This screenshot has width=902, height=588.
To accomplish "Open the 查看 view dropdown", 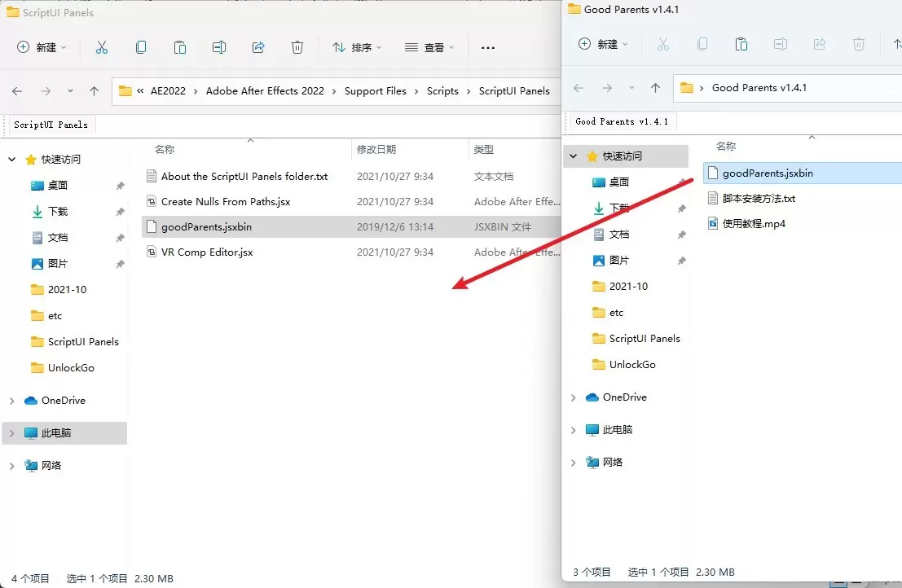I will 429,48.
